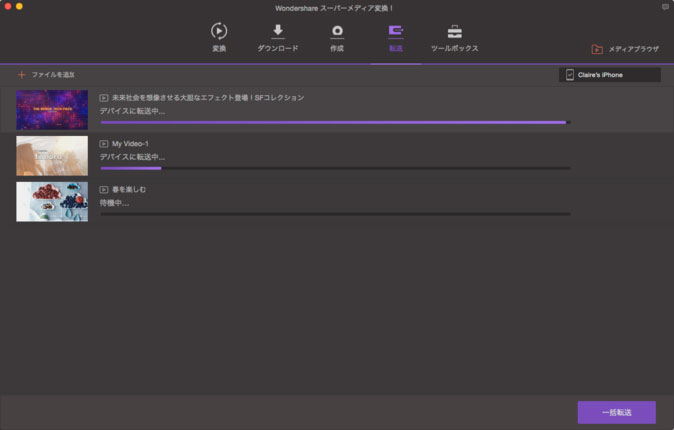Open the メディアブラウザ media browser
The height and width of the screenshot is (430, 674).
625,49
